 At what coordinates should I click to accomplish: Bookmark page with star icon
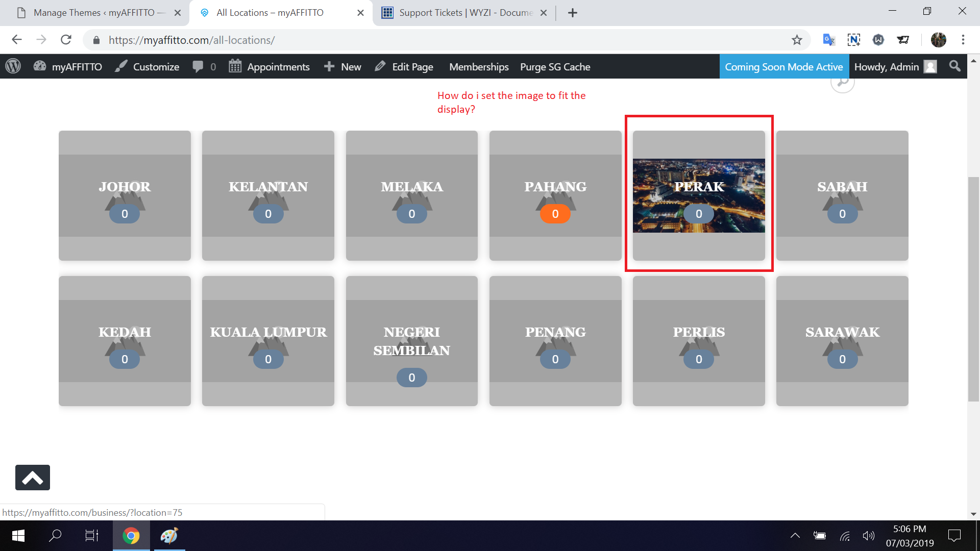[x=797, y=40]
